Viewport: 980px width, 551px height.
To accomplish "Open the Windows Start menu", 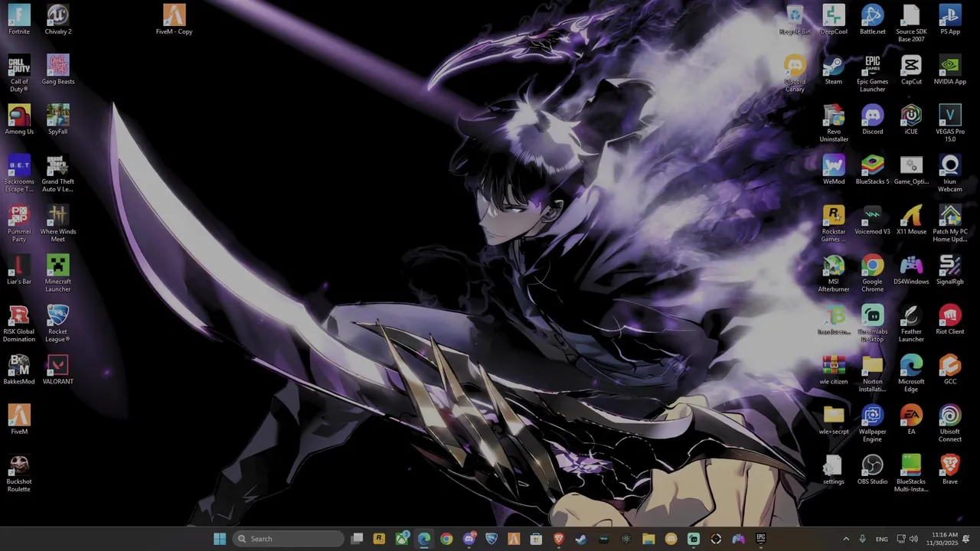I will click(220, 539).
